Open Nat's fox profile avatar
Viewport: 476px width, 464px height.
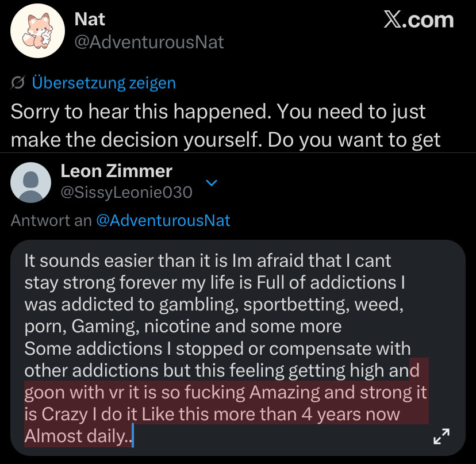pyautogui.click(x=37, y=30)
